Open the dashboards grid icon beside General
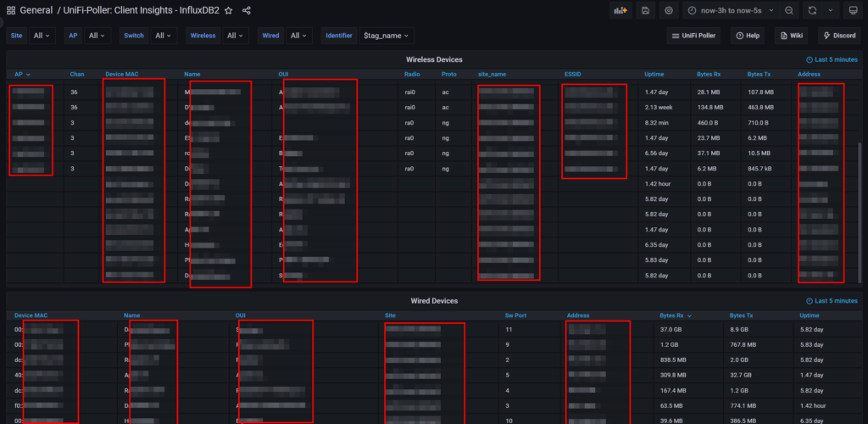 (10, 10)
